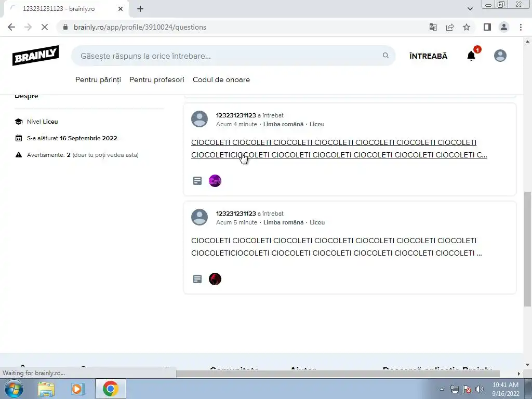Click the address bar URL

[140, 27]
